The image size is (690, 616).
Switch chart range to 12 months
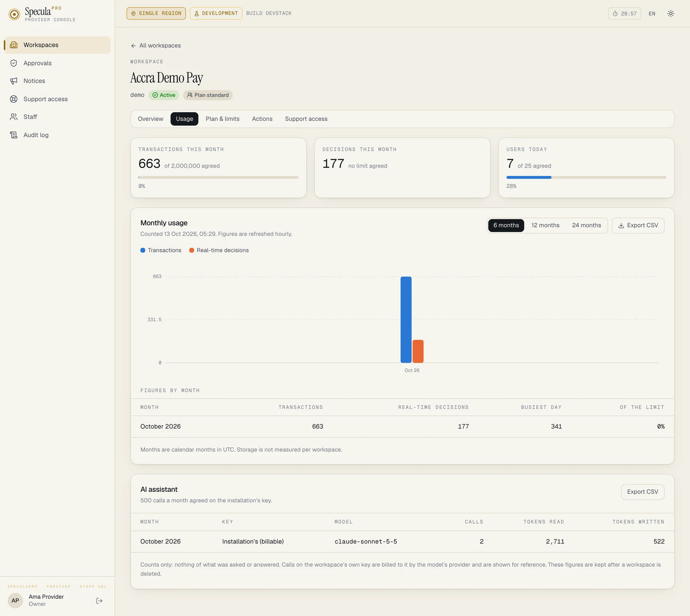click(x=545, y=225)
